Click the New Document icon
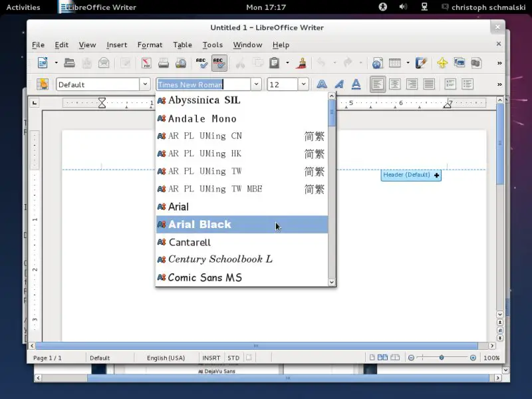 coord(43,63)
